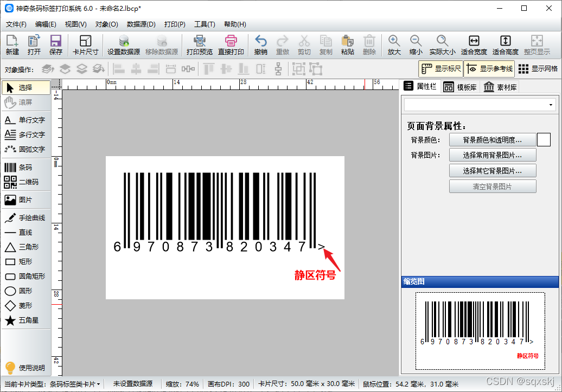Image resolution: width=562 pixels, height=392 pixels.
Task: Open the 对象(O) menu
Action: (106, 24)
